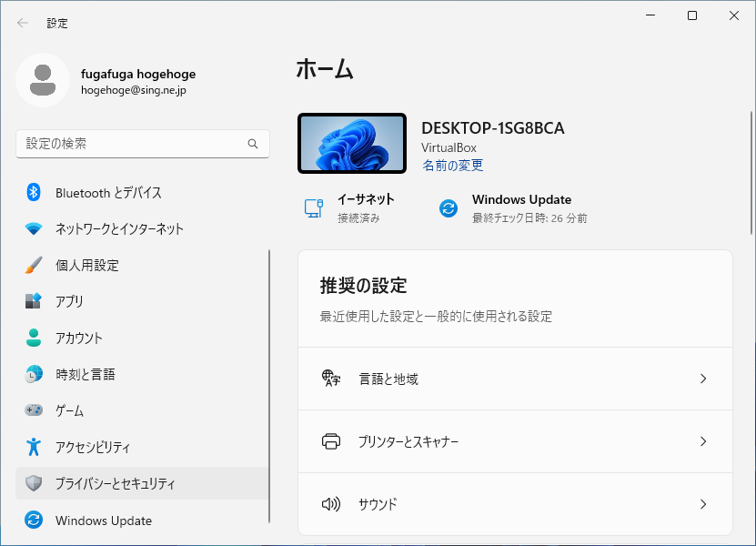Go back with the arrow button

(23, 23)
